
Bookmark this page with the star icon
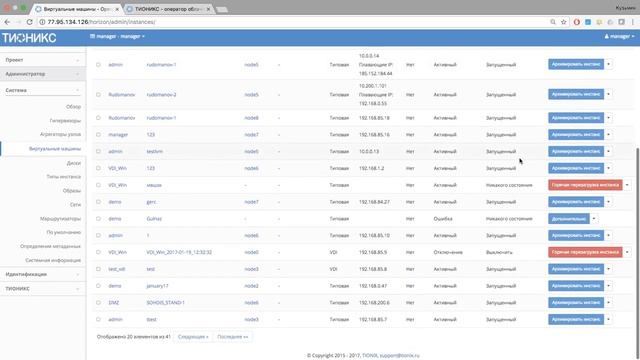(564, 22)
